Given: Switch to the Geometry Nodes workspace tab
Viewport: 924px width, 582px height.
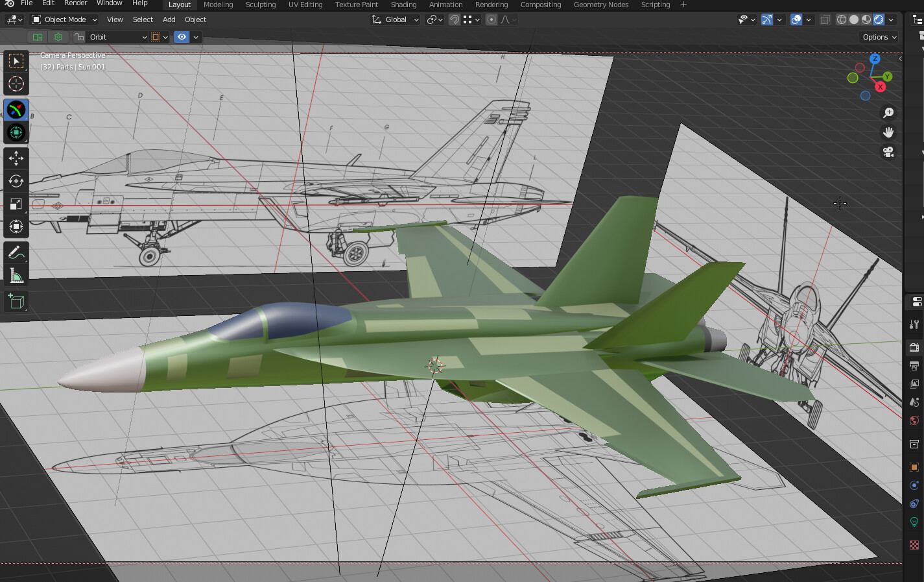Looking at the screenshot, I should pyautogui.click(x=601, y=5).
